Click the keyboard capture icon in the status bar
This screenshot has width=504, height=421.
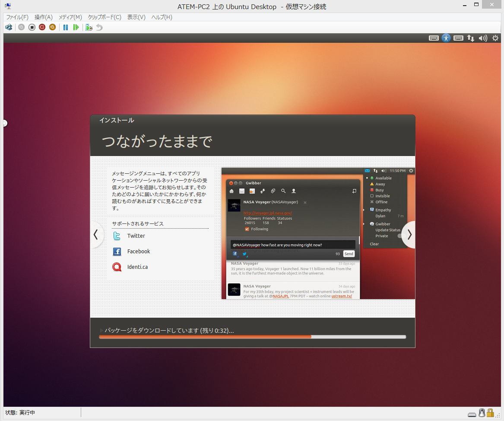(472, 414)
